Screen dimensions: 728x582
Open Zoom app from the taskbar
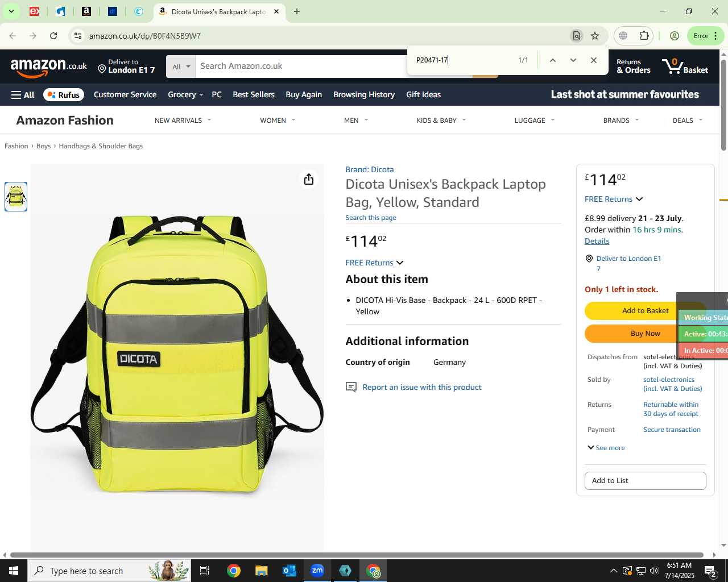point(317,571)
